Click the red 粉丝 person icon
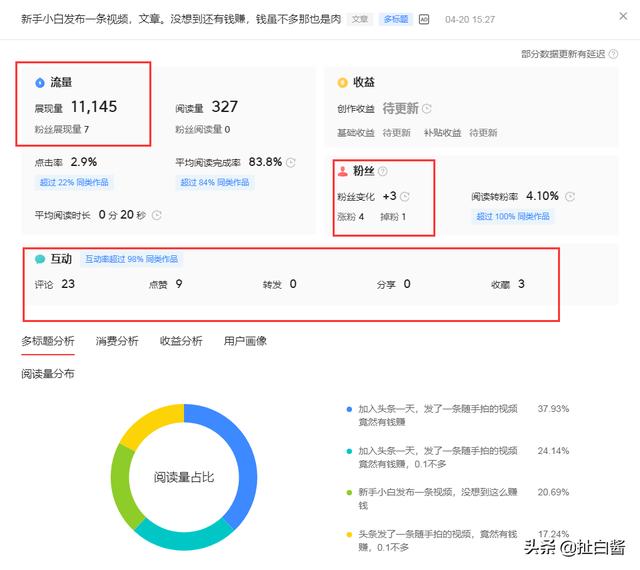The image size is (640, 570). tap(342, 171)
